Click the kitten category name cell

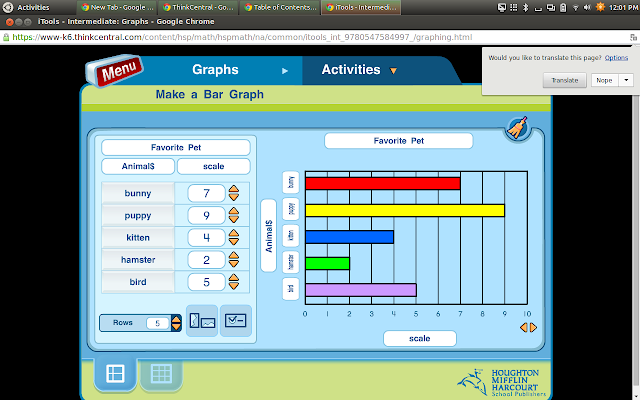pyautogui.click(x=138, y=237)
